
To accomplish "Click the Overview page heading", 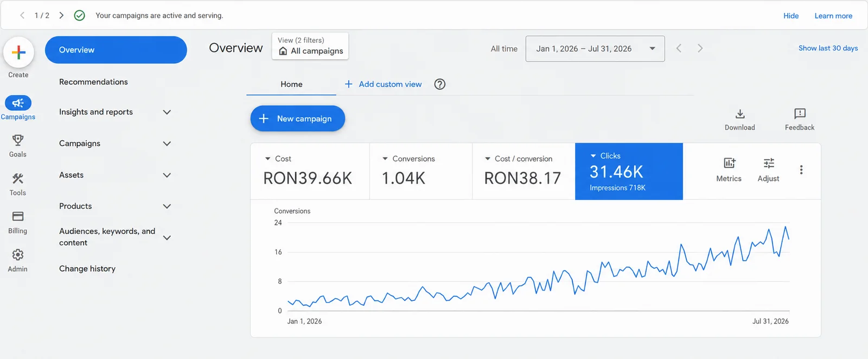I will click(x=236, y=48).
